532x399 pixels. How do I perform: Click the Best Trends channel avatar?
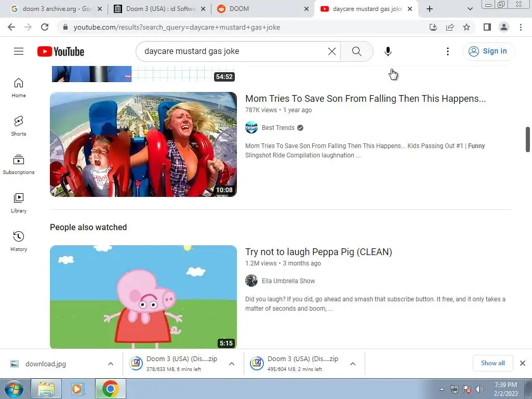click(x=251, y=128)
